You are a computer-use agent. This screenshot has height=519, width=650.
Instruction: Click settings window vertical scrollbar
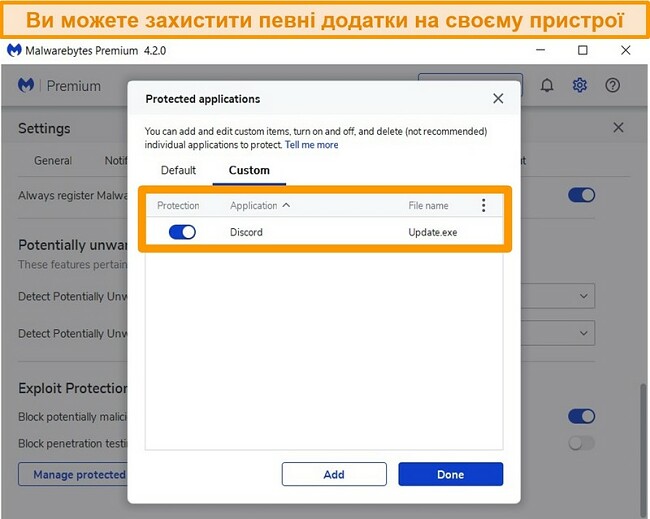point(643,450)
